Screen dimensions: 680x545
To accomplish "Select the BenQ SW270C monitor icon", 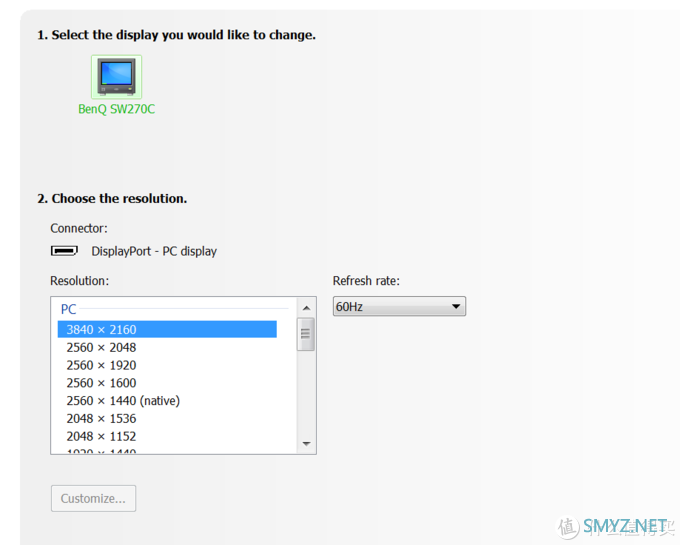I will [x=116, y=77].
